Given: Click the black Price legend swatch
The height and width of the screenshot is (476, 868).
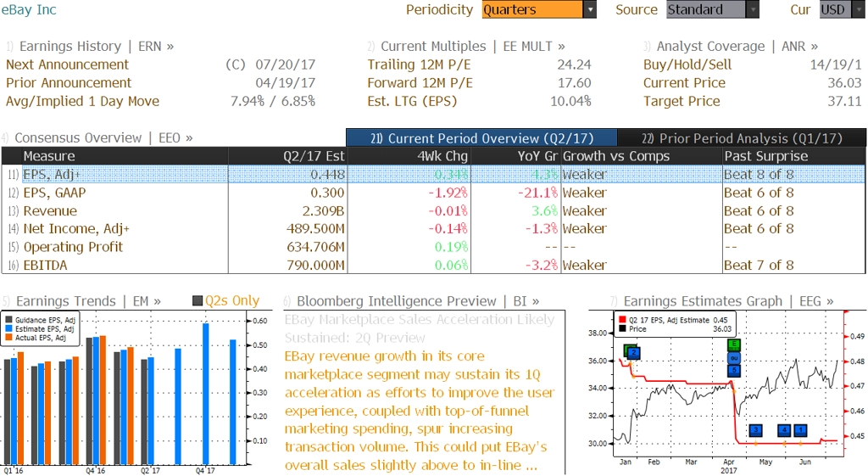Looking at the screenshot, I should [x=622, y=328].
